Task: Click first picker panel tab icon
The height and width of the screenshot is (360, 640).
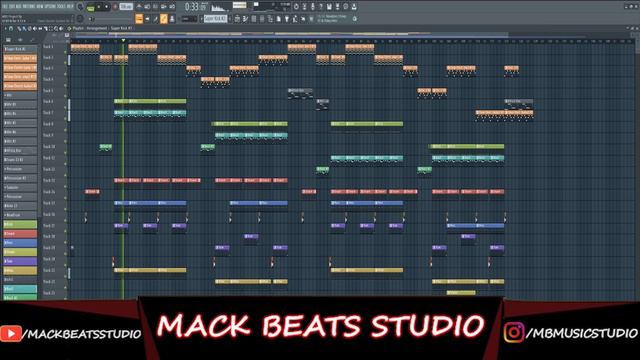Action: coord(8,40)
